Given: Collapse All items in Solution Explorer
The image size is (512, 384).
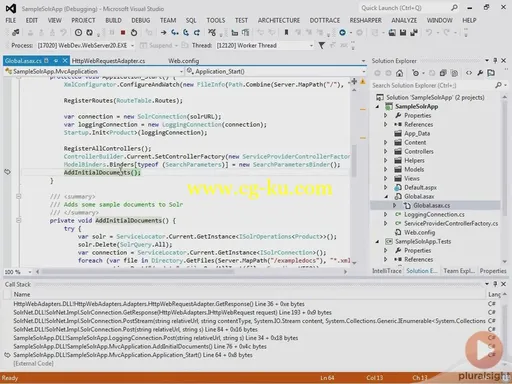Looking at the screenshot, I should tap(443, 73).
